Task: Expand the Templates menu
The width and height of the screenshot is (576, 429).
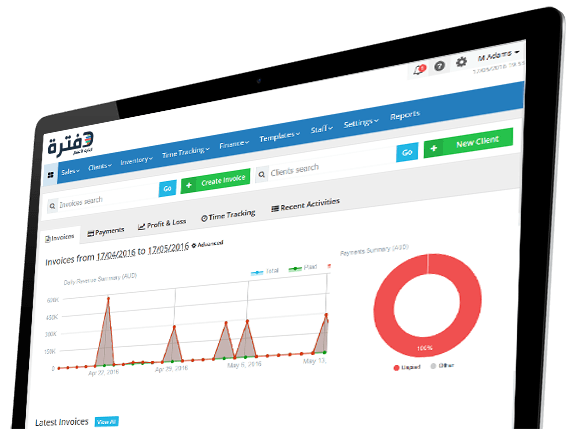Action: [x=280, y=137]
